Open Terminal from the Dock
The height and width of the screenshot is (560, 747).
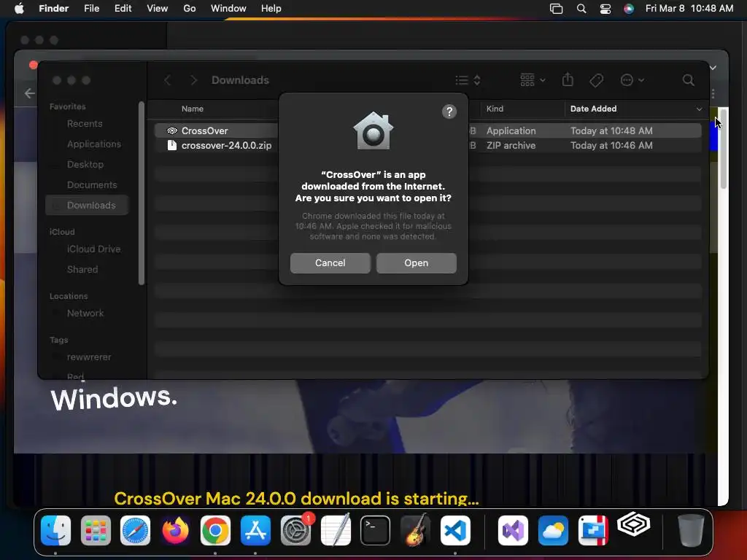point(376,530)
